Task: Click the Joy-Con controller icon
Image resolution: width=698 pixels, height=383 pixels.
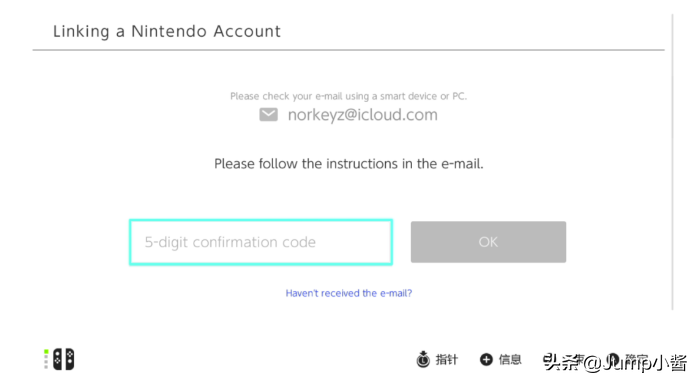Action: coord(64,359)
